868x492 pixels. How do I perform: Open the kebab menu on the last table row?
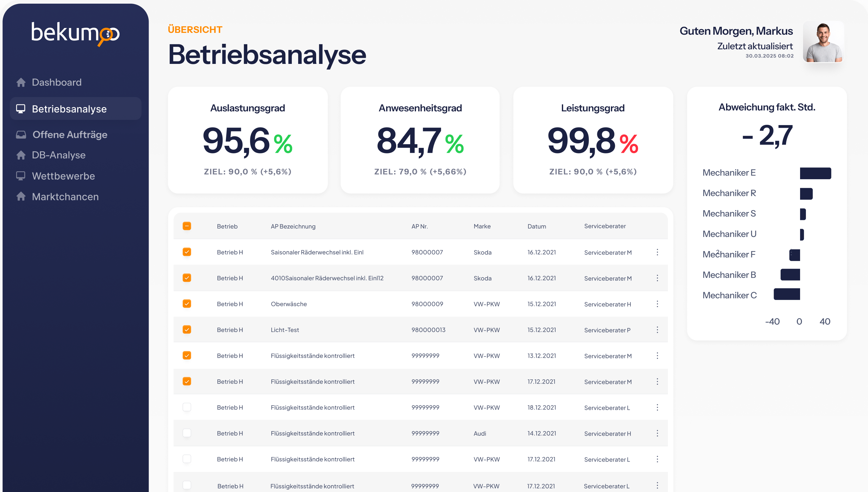(657, 486)
